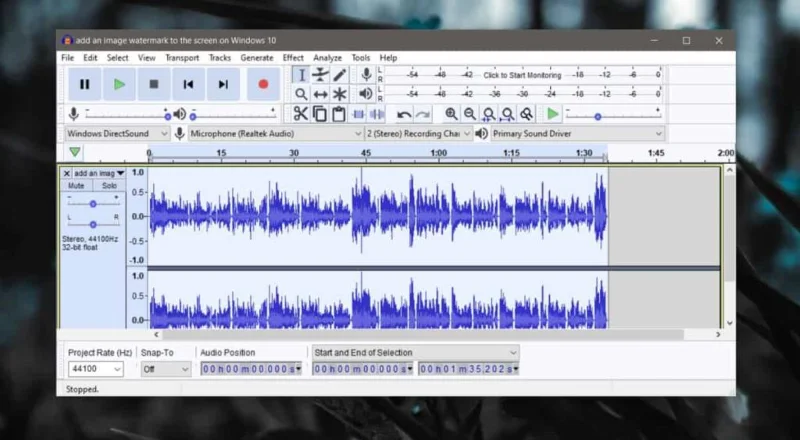Screen dimensions: 800x440
Task: Fit the selection to window width
Action: tap(489, 114)
